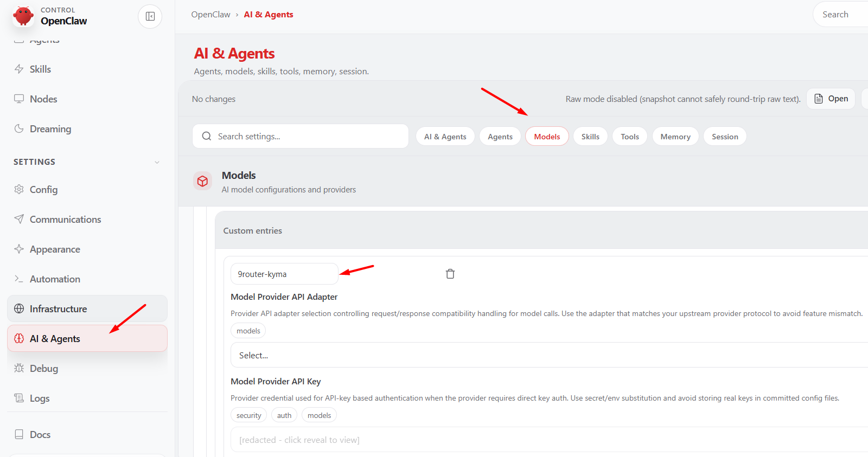The height and width of the screenshot is (457, 868).
Task: Click the Custom entries header
Action: click(253, 230)
